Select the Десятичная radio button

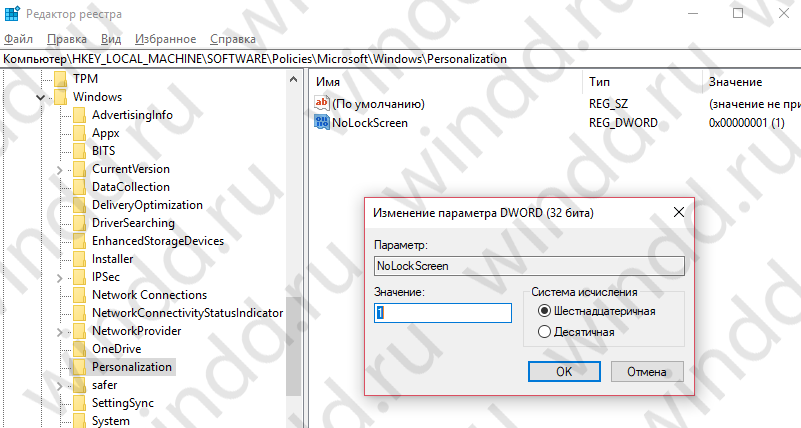(545, 332)
